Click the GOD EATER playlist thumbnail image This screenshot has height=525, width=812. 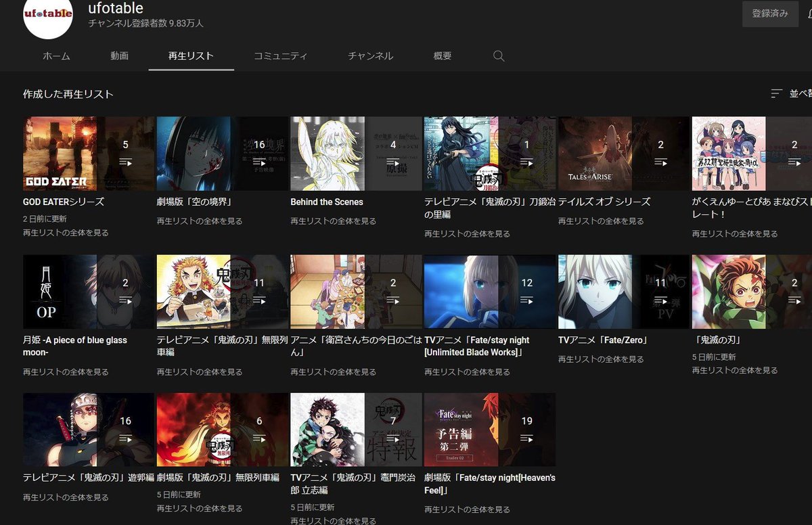coord(89,154)
